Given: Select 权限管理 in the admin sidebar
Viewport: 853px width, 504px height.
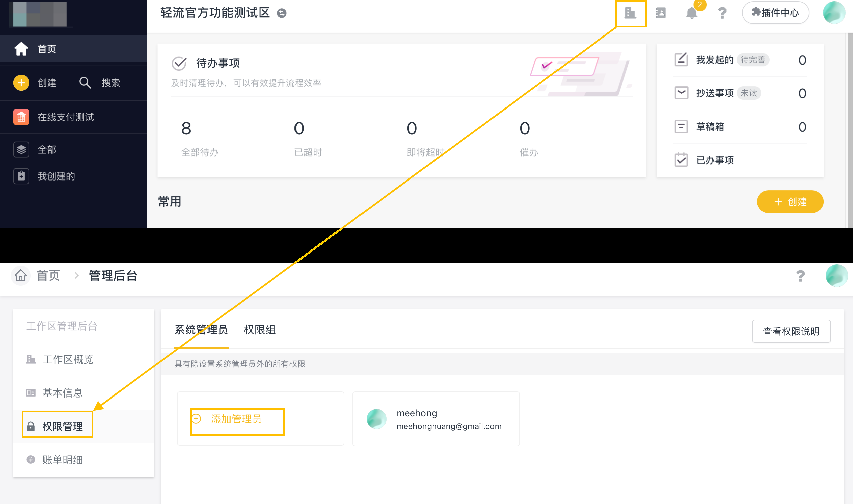Looking at the screenshot, I should pyautogui.click(x=62, y=426).
